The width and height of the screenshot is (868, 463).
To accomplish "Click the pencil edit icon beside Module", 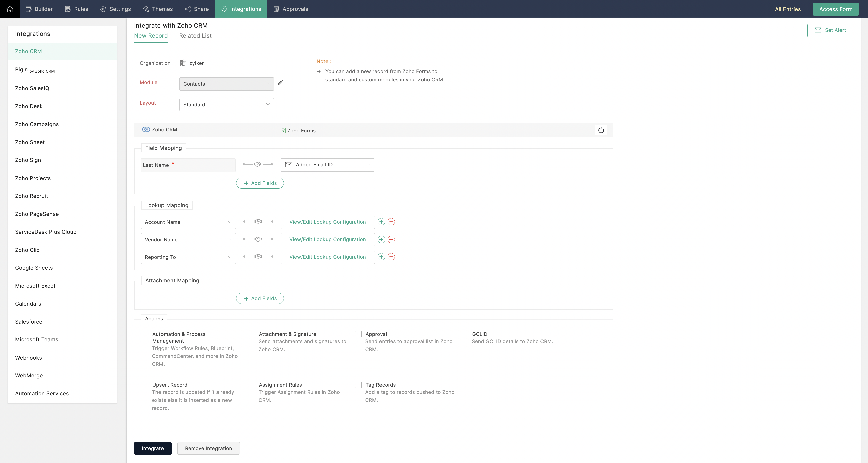I will pyautogui.click(x=280, y=82).
